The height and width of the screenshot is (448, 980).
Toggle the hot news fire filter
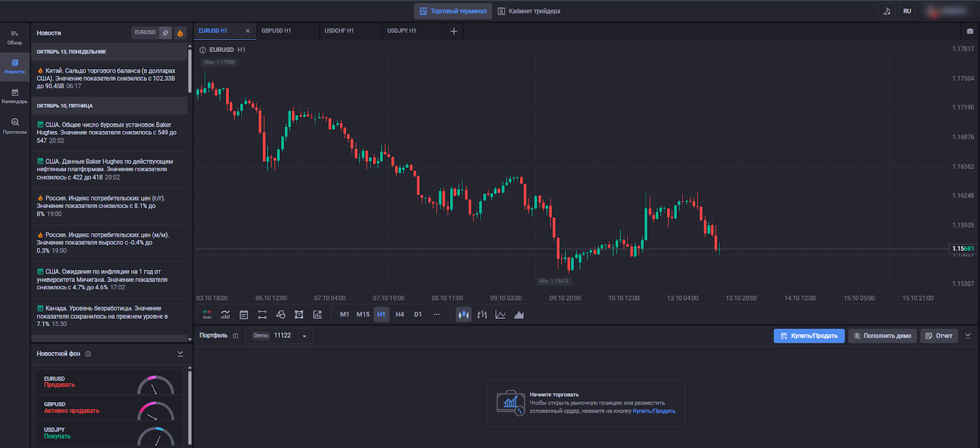pos(180,33)
